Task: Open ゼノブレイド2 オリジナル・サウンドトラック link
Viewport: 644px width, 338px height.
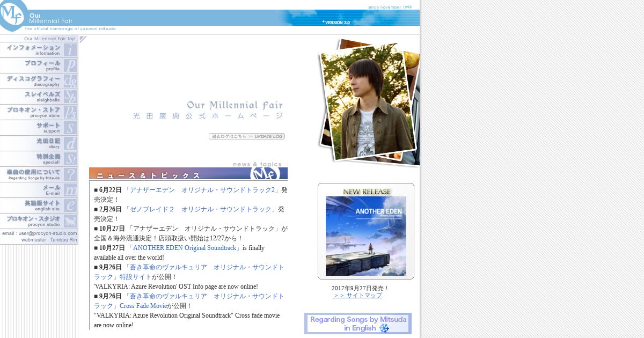Action: click(x=201, y=209)
